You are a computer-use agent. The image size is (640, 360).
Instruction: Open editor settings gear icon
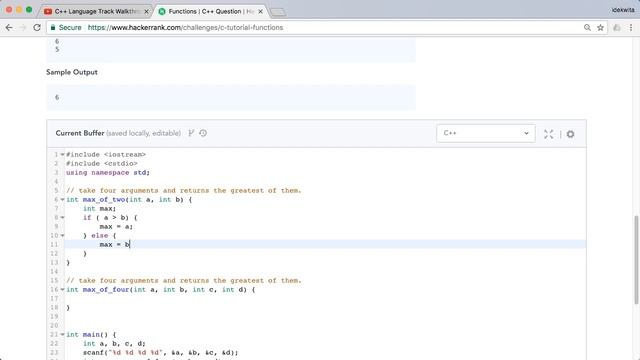tap(570, 134)
